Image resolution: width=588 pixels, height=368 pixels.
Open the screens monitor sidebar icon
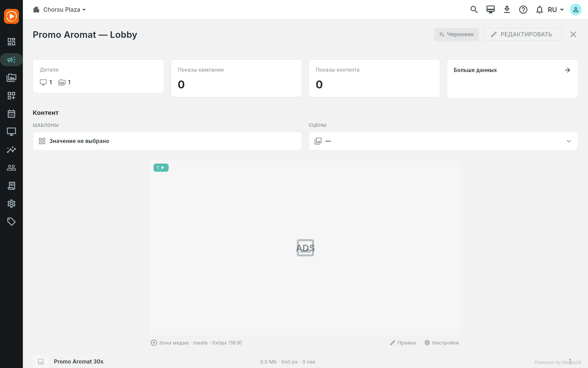(x=11, y=132)
